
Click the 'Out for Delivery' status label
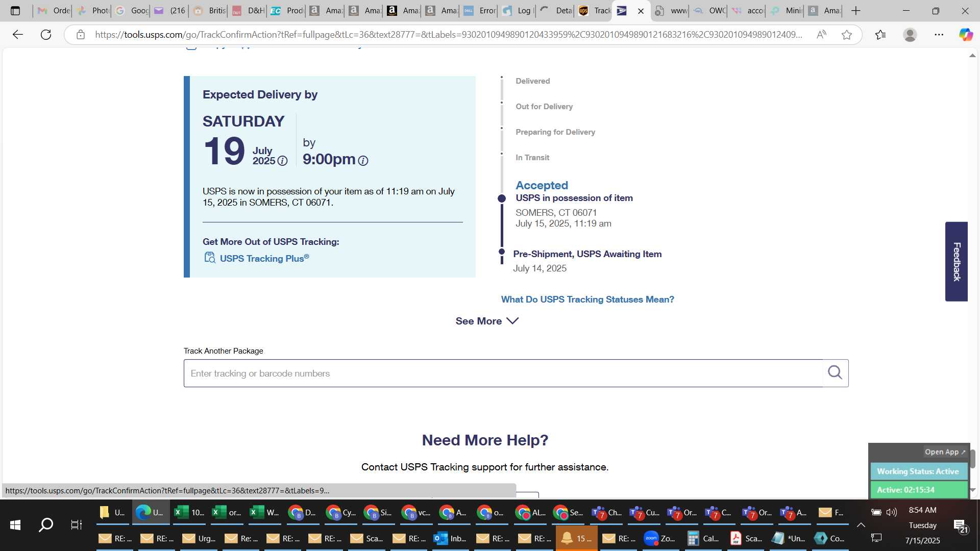[x=544, y=107]
